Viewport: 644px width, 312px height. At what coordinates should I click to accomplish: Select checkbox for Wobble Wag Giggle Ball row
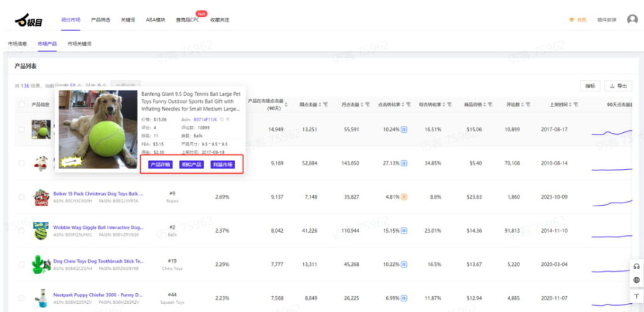point(21,231)
